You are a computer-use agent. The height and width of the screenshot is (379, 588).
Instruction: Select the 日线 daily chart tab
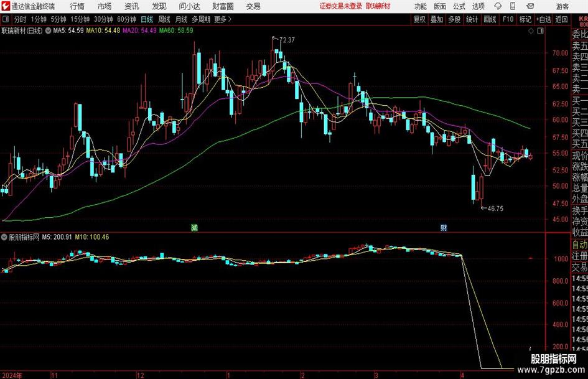pyautogui.click(x=147, y=19)
